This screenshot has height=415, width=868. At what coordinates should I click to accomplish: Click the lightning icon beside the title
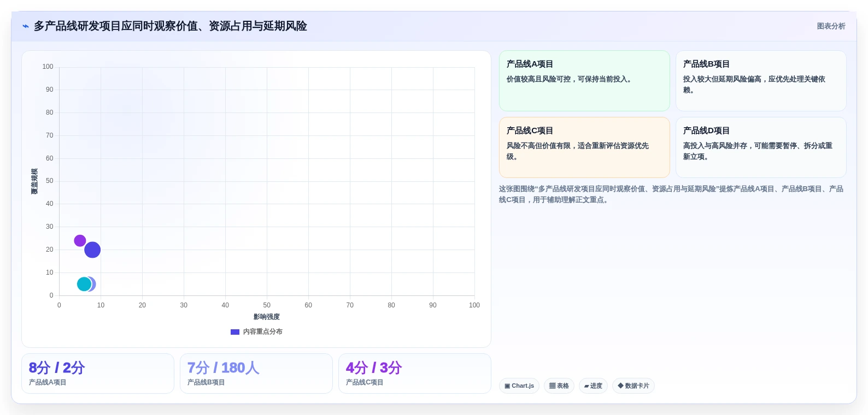click(26, 26)
